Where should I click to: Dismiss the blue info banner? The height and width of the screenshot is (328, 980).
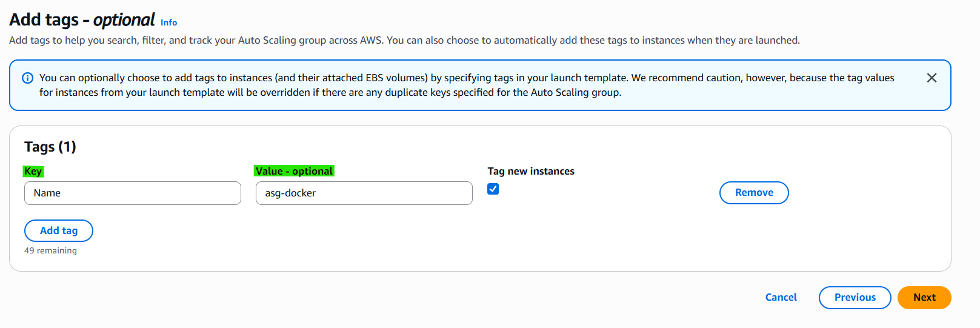click(x=932, y=78)
